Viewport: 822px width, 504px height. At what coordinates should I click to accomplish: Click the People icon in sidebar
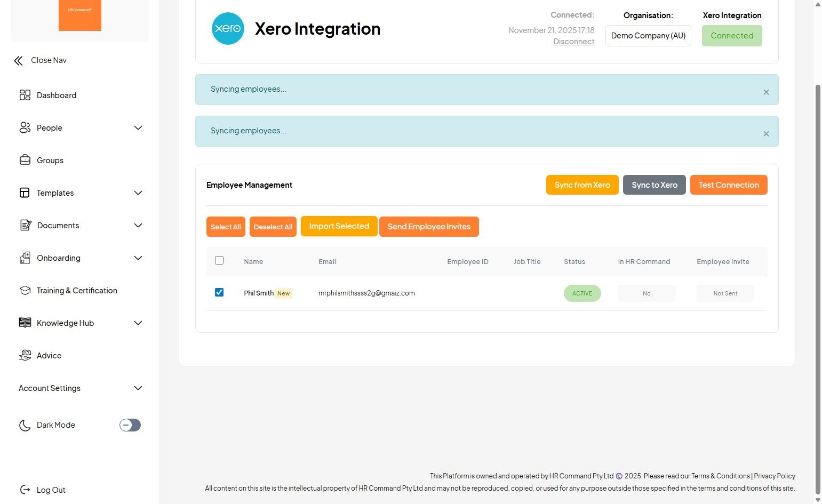25,127
